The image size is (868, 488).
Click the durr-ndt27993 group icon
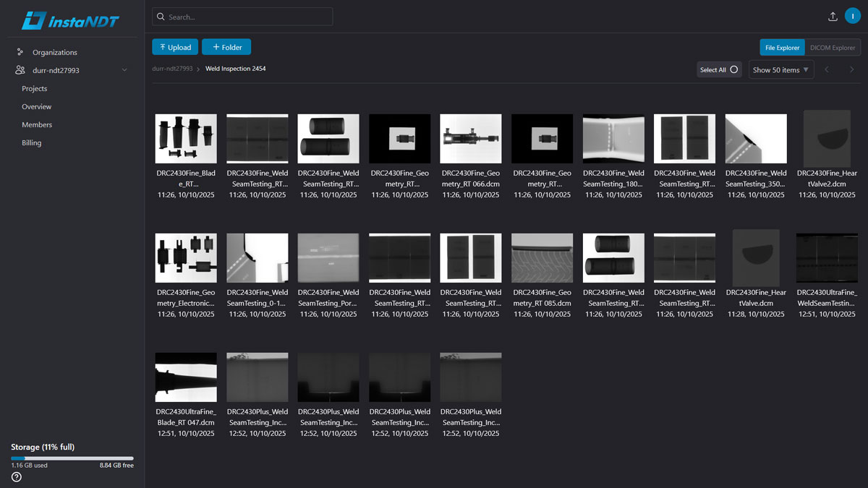point(20,70)
